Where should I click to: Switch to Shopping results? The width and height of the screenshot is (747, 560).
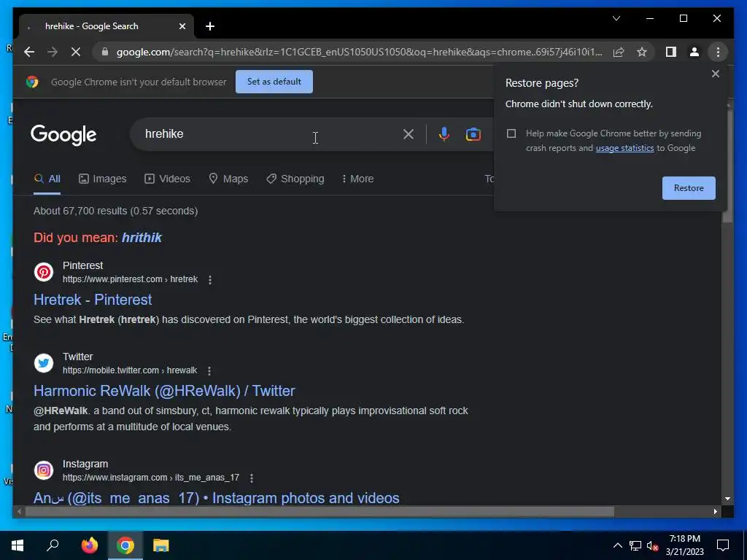(295, 179)
